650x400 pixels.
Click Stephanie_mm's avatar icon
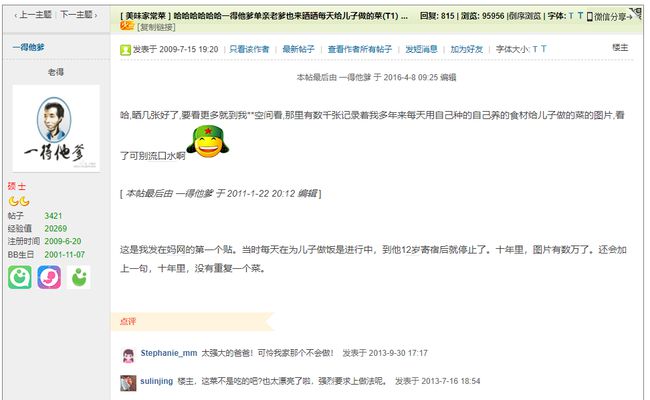coord(129,355)
